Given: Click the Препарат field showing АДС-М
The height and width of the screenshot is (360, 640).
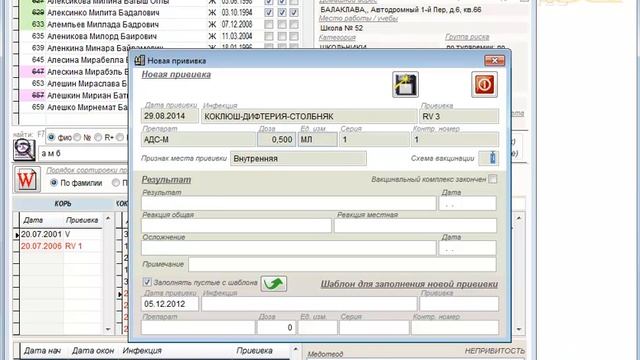Looking at the screenshot, I should point(198,140).
